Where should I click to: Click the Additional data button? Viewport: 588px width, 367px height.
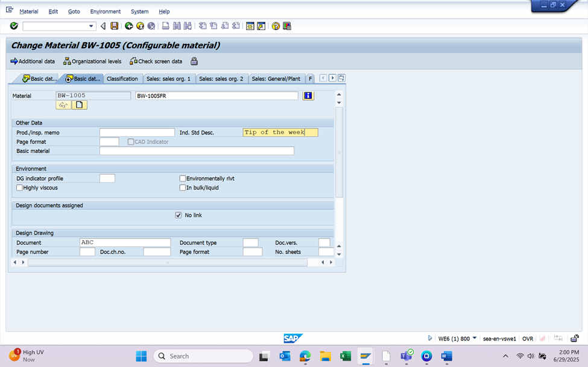tap(33, 61)
